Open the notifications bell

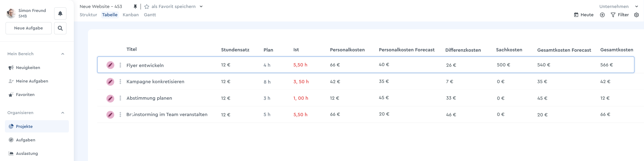click(x=60, y=13)
